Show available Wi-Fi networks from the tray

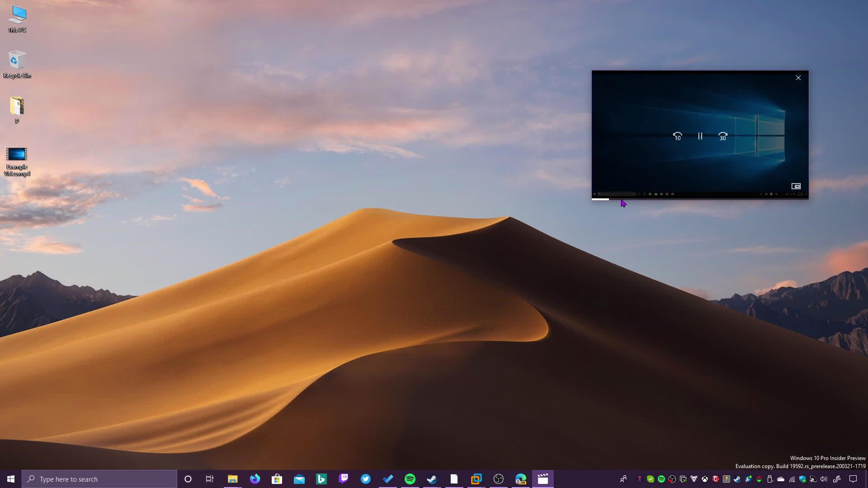point(792,479)
